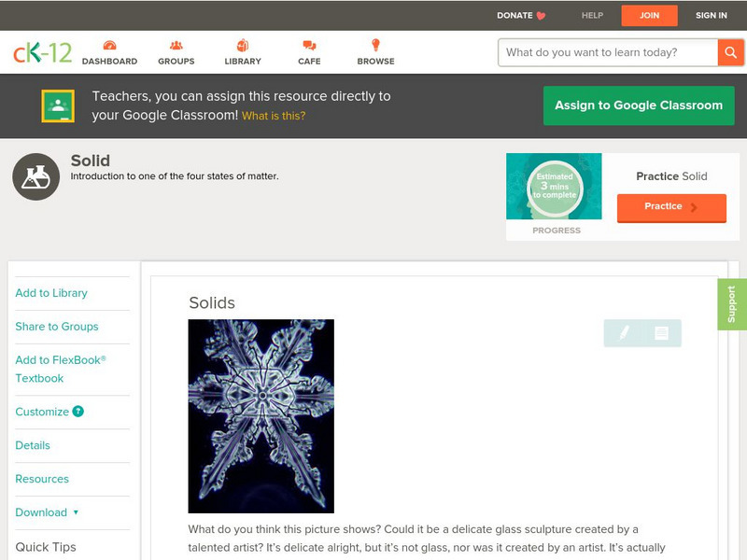Open the Groups people icon

(x=176, y=45)
